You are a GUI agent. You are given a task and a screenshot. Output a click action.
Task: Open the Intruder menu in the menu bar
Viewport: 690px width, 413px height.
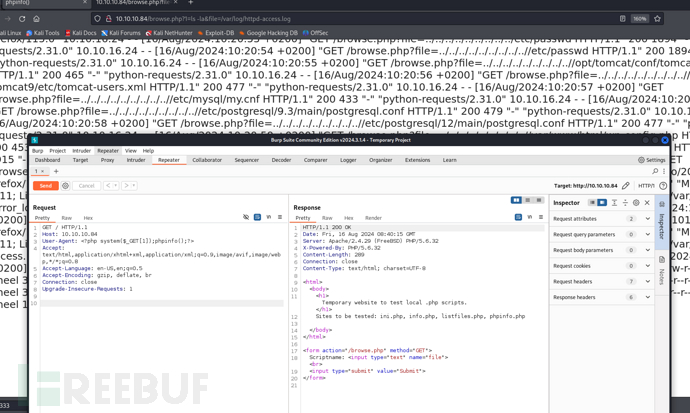point(81,150)
